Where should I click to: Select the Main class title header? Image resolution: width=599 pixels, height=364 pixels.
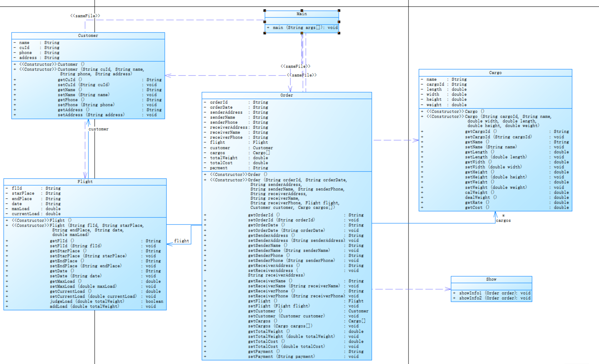point(302,14)
